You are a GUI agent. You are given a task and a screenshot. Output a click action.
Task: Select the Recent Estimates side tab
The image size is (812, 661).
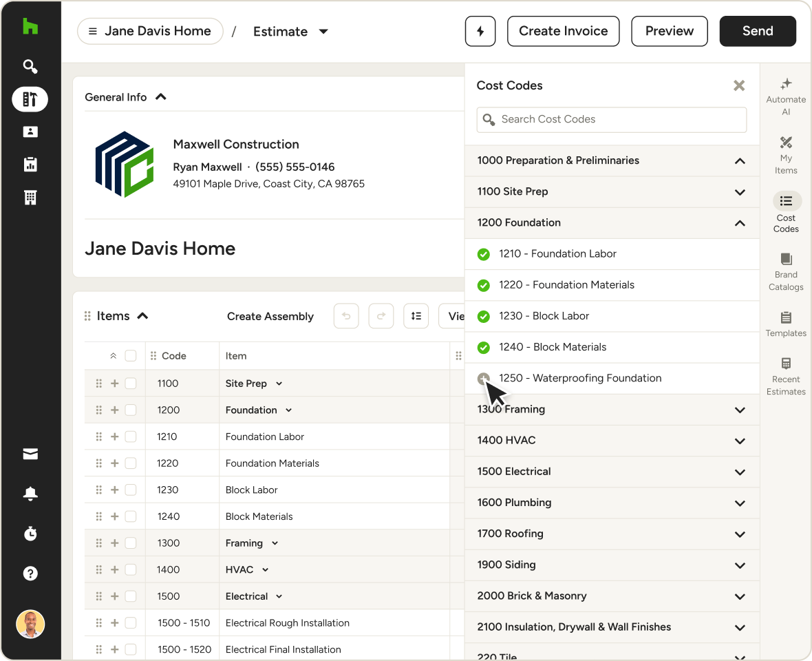pos(786,376)
